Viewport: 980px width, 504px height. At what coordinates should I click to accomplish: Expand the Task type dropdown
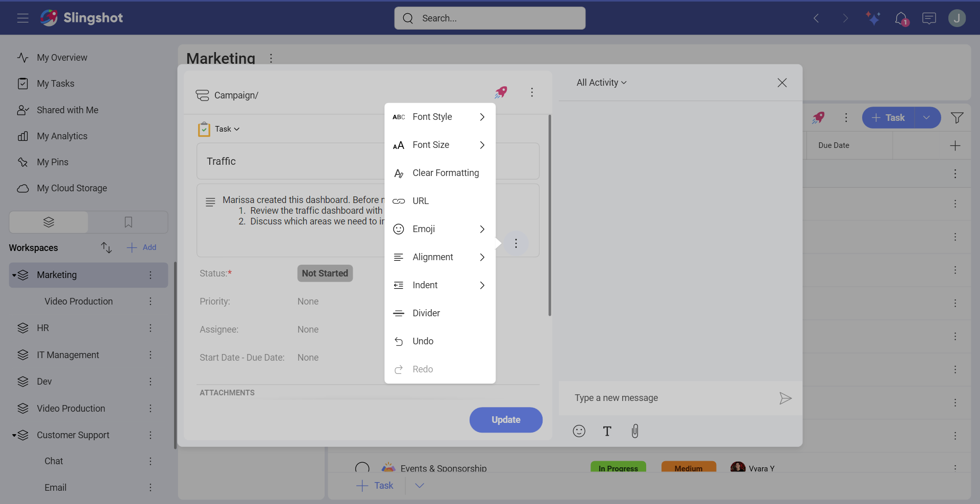point(227,129)
